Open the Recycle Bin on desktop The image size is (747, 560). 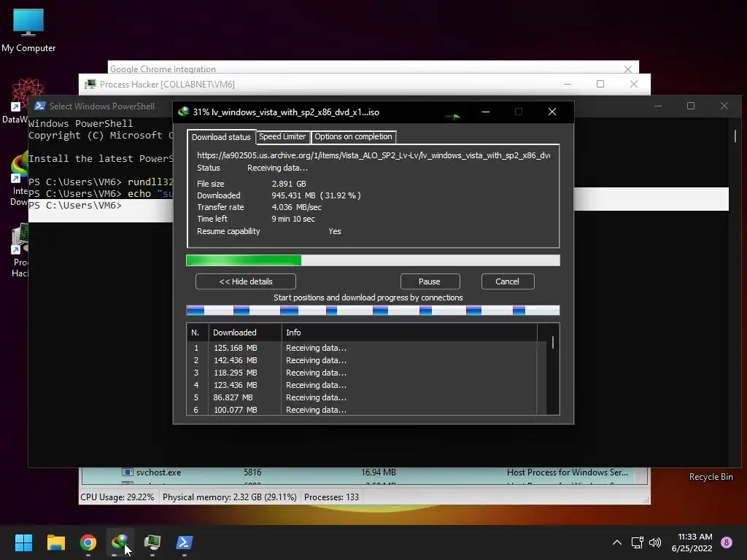pyautogui.click(x=711, y=477)
